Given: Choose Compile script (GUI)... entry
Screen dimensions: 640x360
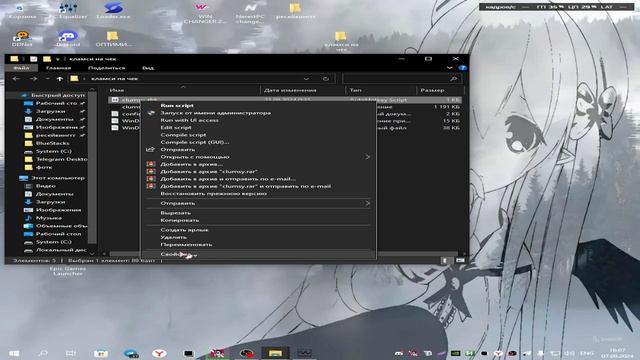Looking at the screenshot, I should 195,142.
